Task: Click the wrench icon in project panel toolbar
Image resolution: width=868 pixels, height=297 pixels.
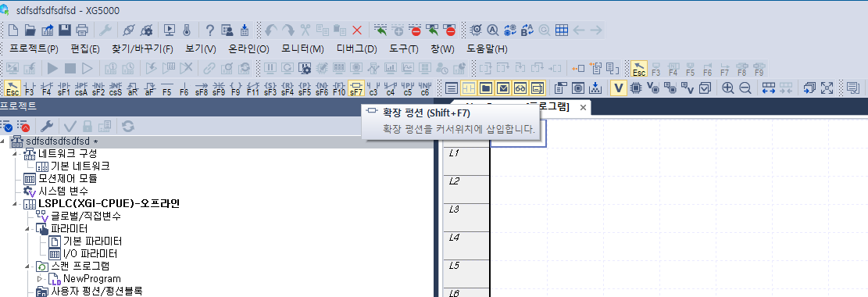Action: click(47, 126)
